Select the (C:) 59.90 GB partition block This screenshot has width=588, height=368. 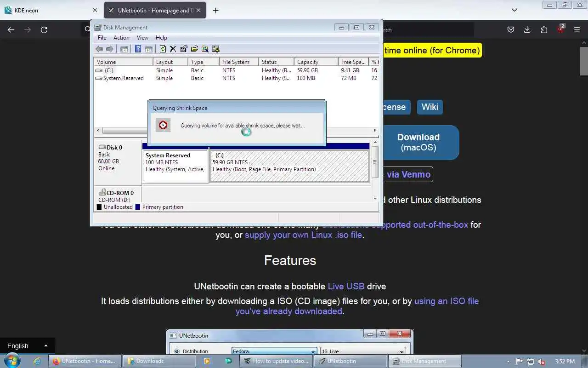coord(289,166)
